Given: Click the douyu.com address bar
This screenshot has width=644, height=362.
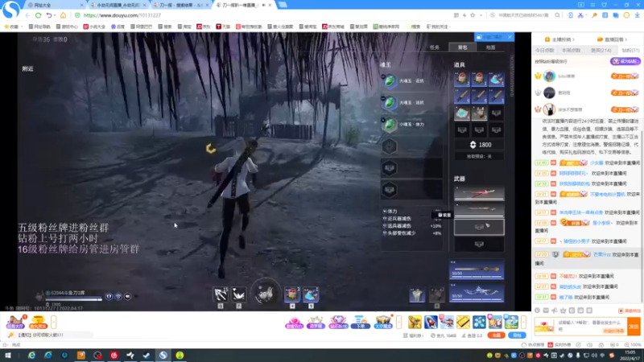Looking at the screenshot, I should [x=263, y=15].
